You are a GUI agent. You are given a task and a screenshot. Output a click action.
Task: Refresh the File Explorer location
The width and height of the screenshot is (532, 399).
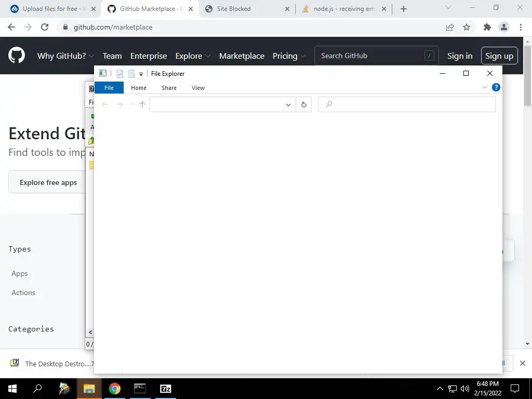(303, 105)
